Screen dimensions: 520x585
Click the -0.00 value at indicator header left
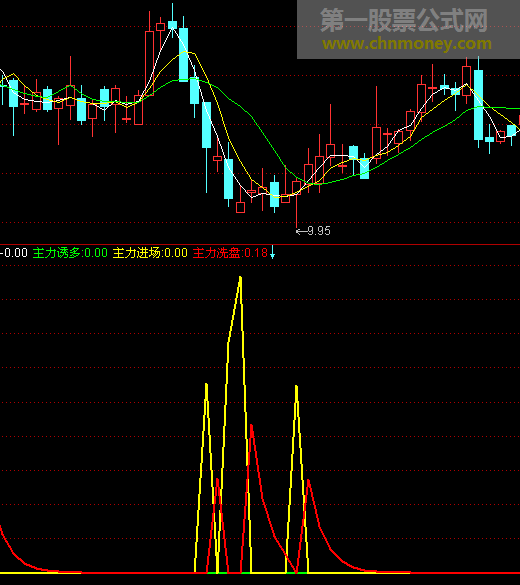(x=14, y=253)
